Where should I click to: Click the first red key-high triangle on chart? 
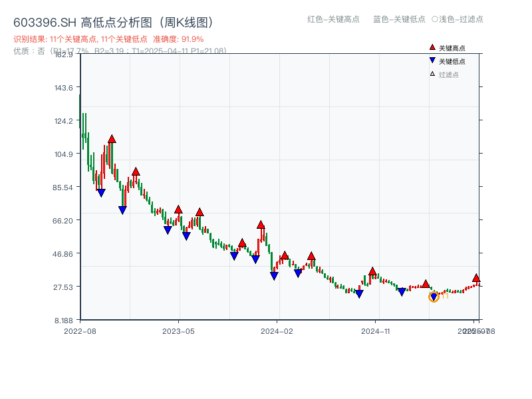pyautogui.click(x=111, y=139)
